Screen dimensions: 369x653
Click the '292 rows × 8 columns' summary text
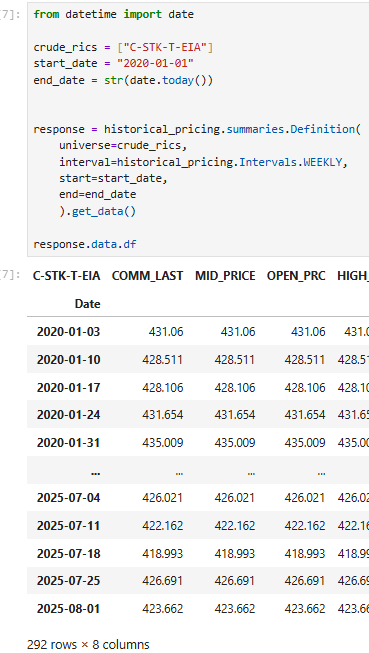click(88, 644)
